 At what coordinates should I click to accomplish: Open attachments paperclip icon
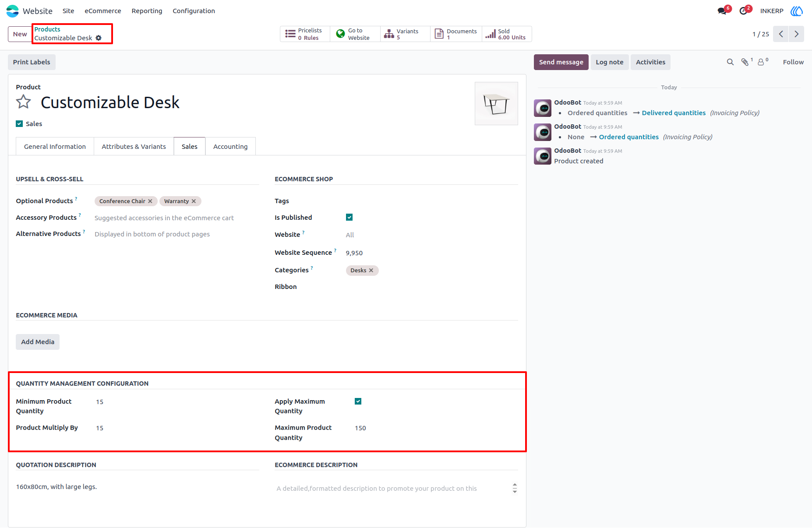[745, 62]
